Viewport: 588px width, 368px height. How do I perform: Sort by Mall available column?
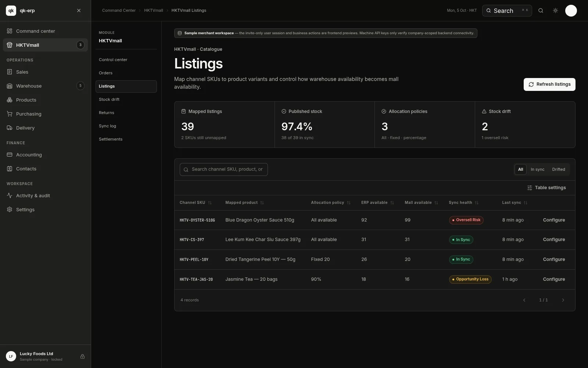tap(421, 203)
